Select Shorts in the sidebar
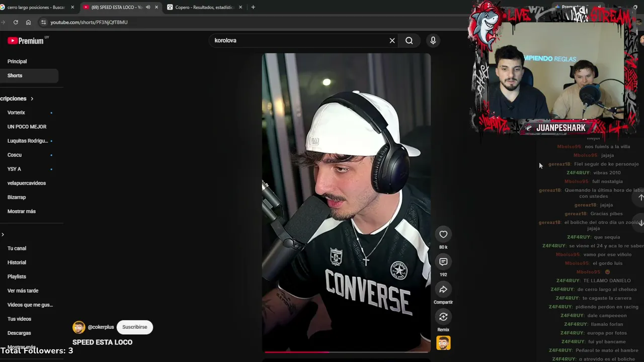Viewport: 644px width, 362px height. pos(29,75)
